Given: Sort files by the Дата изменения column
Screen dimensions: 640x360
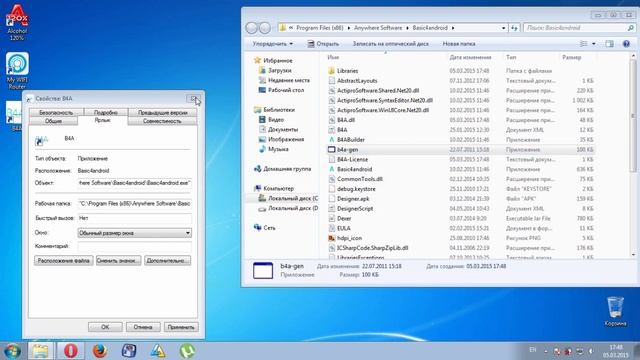Looking at the screenshot, I should (x=470, y=58).
